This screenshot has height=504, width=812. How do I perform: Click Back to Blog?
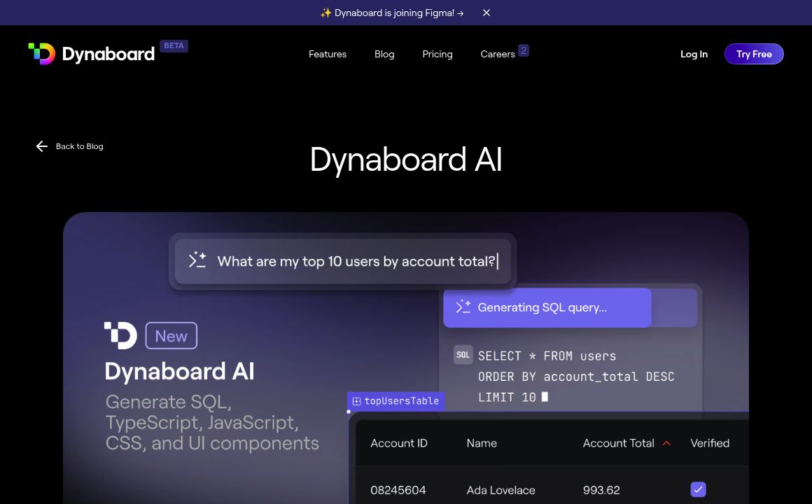click(x=79, y=146)
